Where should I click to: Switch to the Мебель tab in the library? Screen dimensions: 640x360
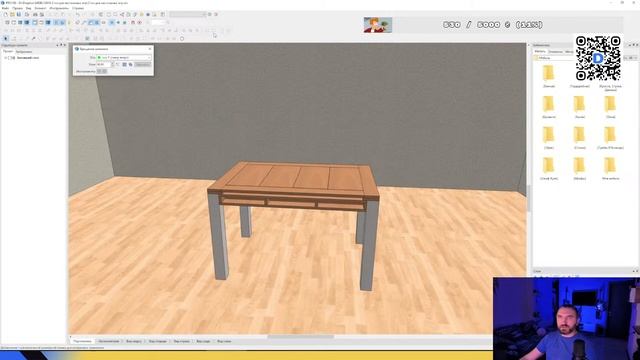tap(540, 52)
